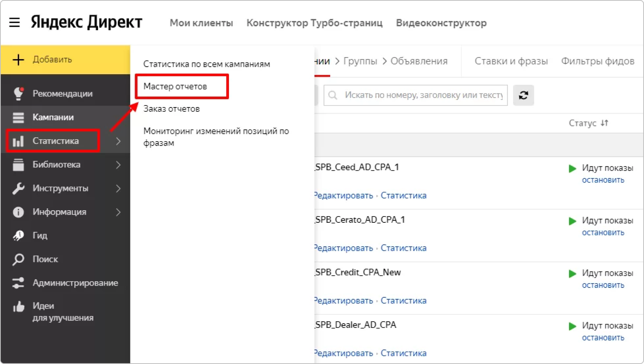Click the Campaigns list icon
This screenshot has width=644, height=364.
point(18,117)
